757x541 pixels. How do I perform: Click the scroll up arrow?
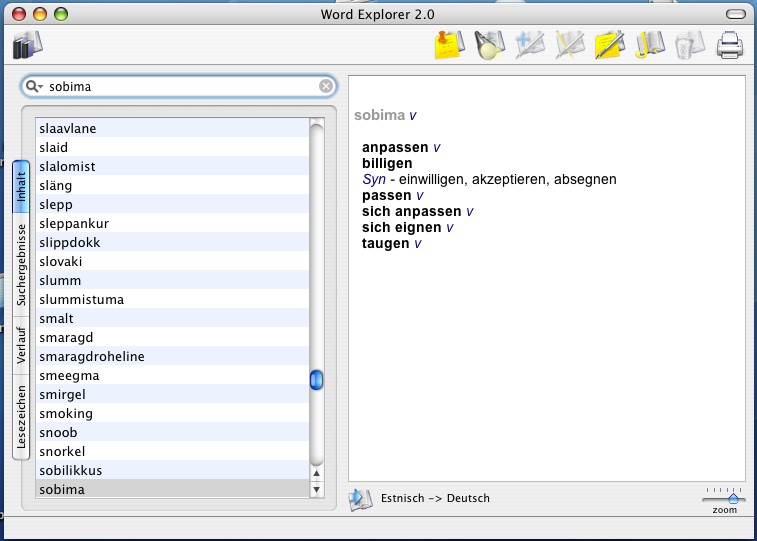(x=316, y=473)
